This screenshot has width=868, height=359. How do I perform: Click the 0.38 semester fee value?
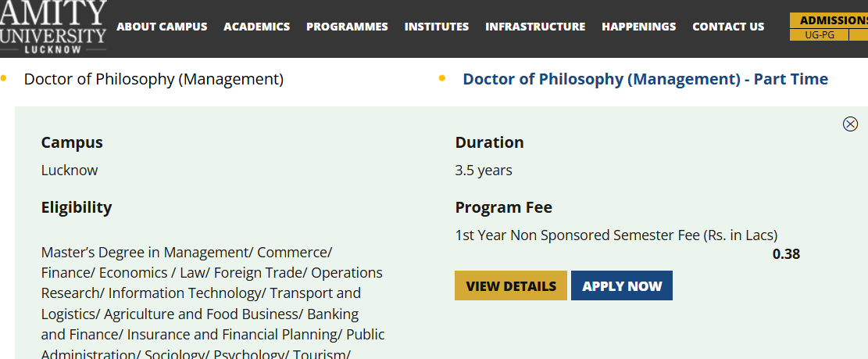click(786, 254)
